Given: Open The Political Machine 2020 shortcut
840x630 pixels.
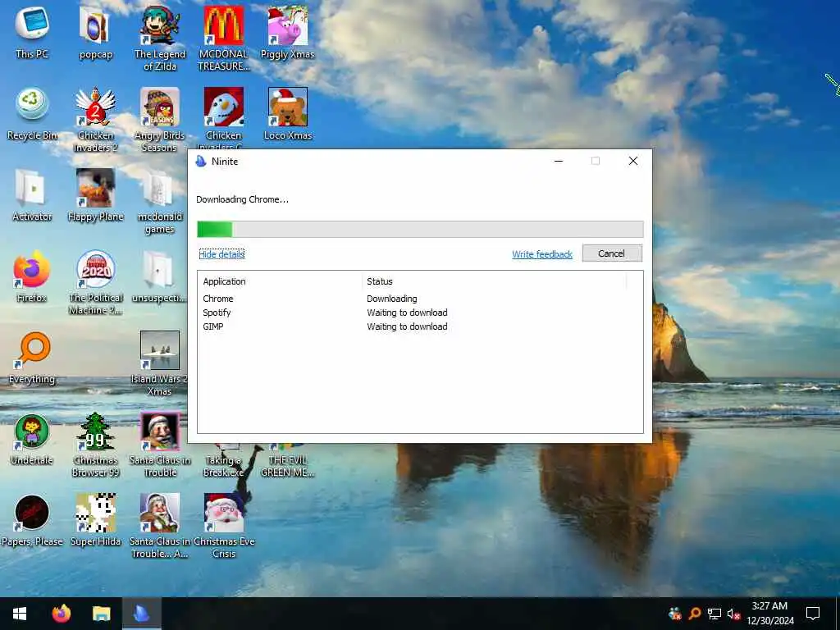Looking at the screenshot, I should (95, 282).
